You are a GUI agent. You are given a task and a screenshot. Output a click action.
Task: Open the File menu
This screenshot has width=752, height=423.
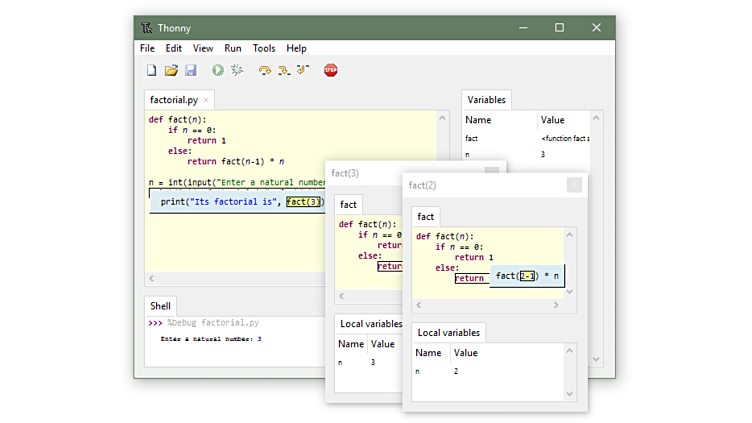(x=147, y=48)
